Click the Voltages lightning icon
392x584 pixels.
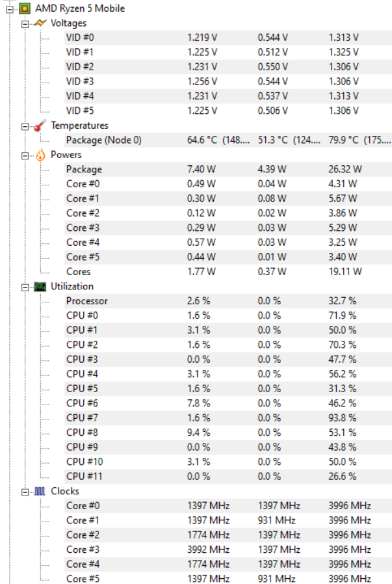40,23
